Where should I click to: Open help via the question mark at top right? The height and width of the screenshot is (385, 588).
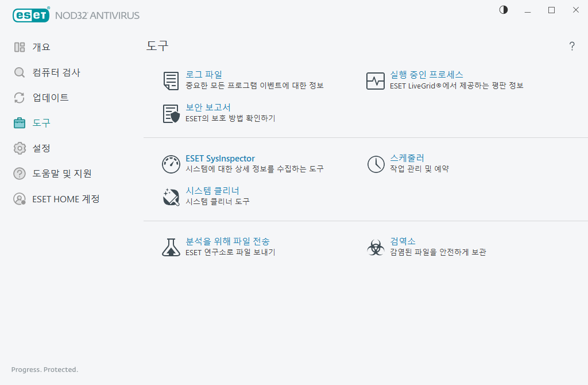coord(572,46)
